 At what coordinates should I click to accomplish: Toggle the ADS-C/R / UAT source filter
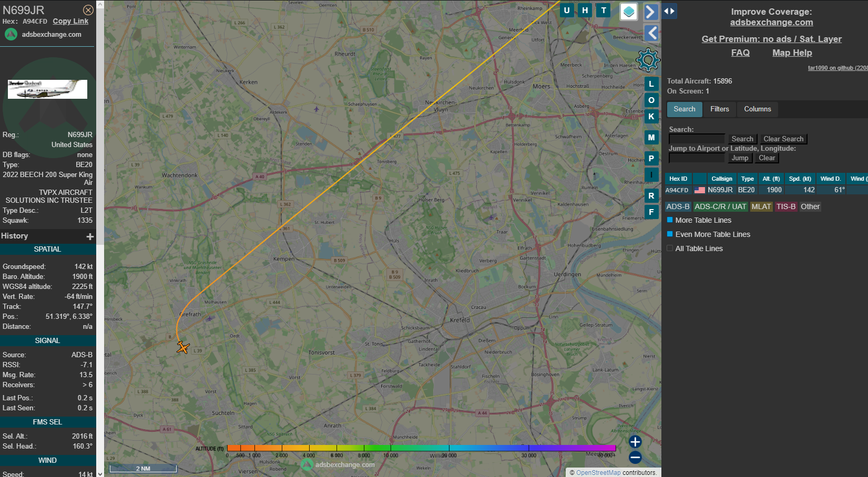[720, 207]
